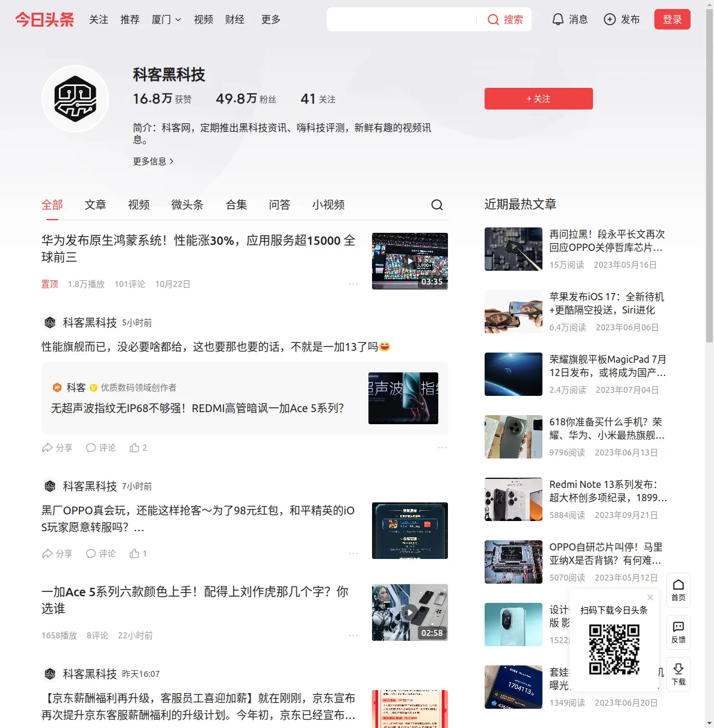Switch to the 合集 tab
The height and width of the screenshot is (728, 714).
tap(236, 205)
